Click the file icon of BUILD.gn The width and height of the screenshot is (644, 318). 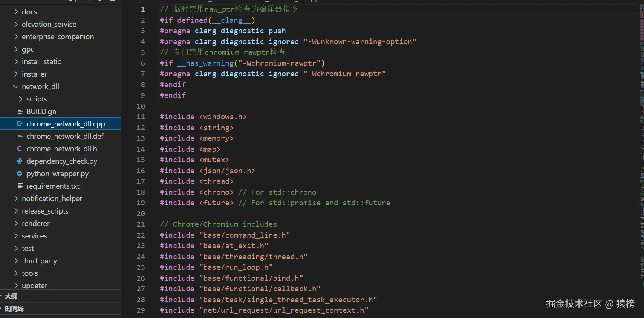[x=20, y=111]
